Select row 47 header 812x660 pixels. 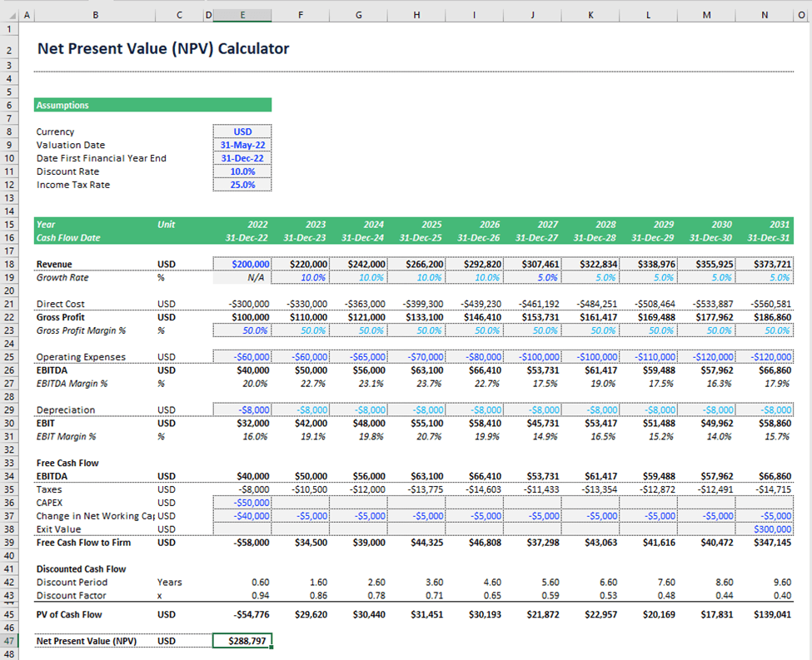(9, 641)
